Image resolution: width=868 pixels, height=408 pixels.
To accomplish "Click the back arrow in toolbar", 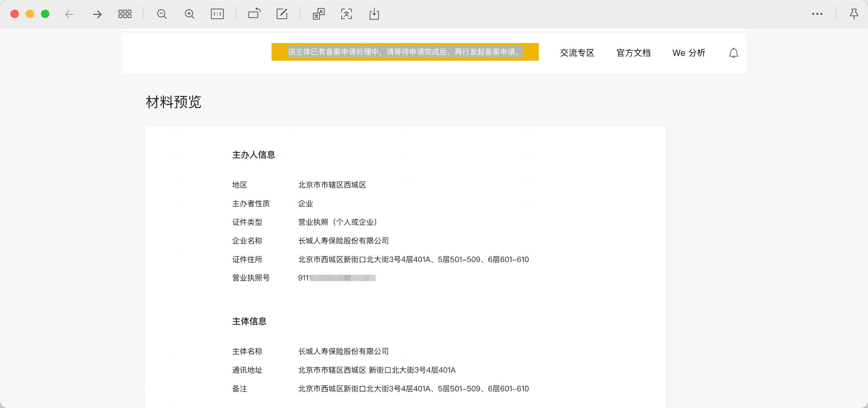I will tap(69, 14).
